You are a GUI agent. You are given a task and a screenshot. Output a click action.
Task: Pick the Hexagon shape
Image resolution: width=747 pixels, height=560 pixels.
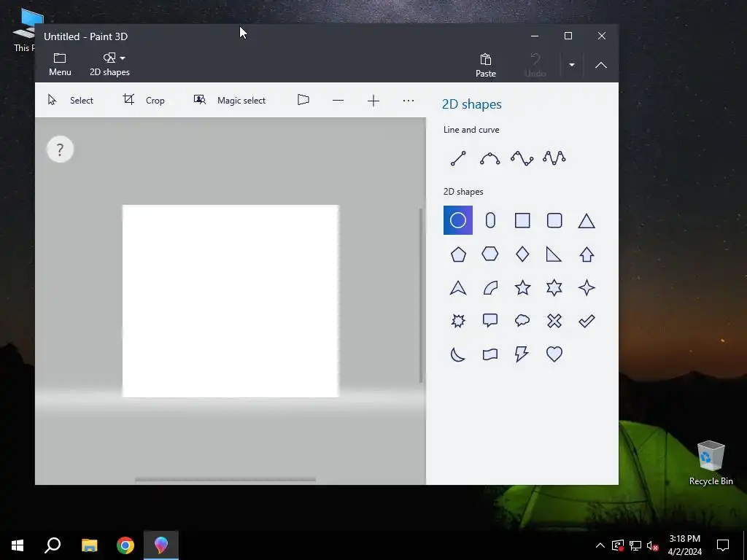[490, 254]
